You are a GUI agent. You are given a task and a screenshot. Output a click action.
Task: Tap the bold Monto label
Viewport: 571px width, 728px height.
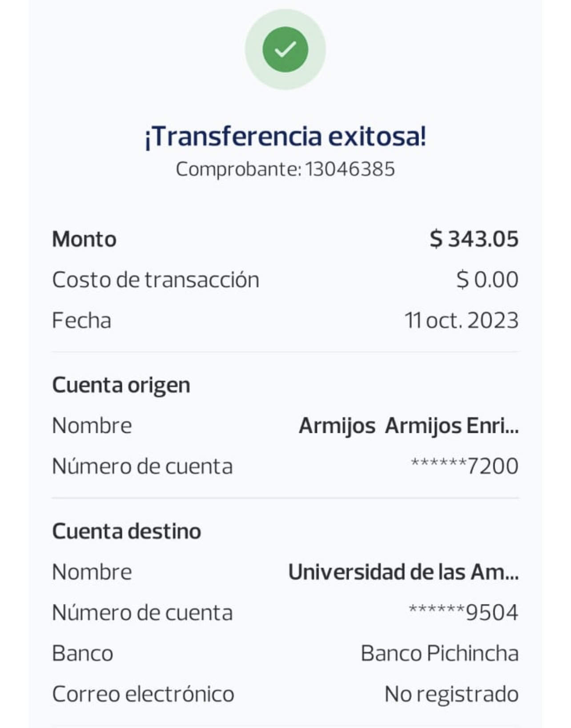pyautogui.click(x=84, y=239)
